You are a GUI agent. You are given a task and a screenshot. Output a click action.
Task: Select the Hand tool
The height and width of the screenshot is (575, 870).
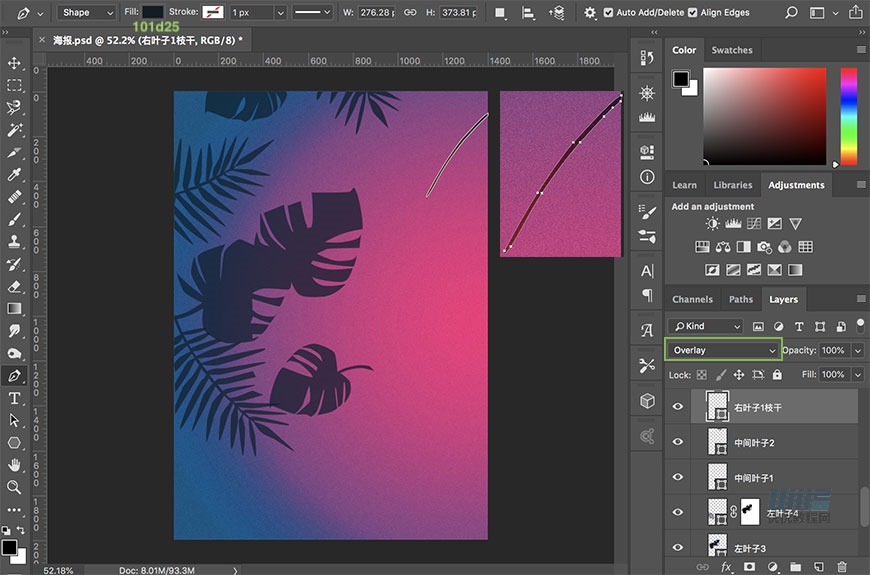(x=14, y=465)
